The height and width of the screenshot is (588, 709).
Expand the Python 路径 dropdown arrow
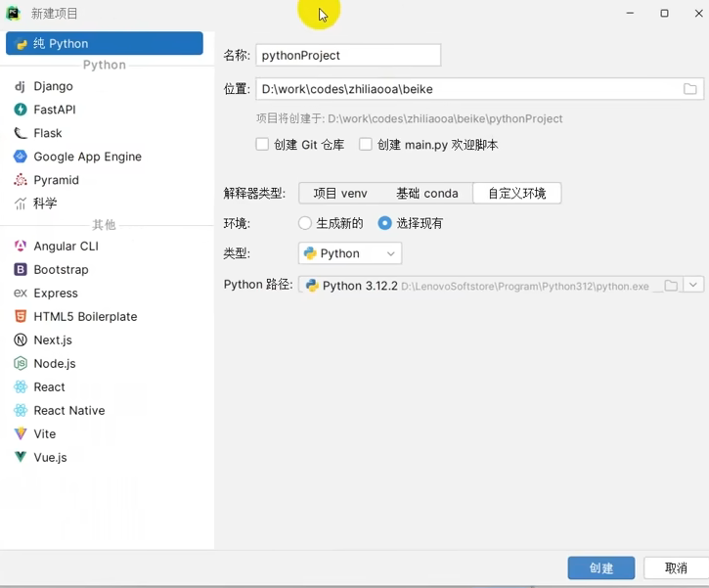pyautogui.click(x=693, y=285)
